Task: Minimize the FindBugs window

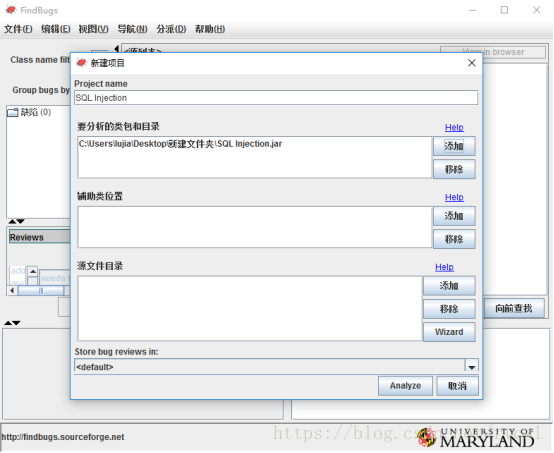Action: click(x=472, y=10)
